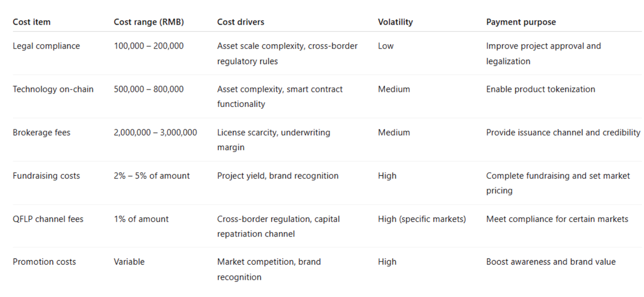Select 'Boost awareness and brand value' text
The image size is (644, 297).
[x=550, y=262]
